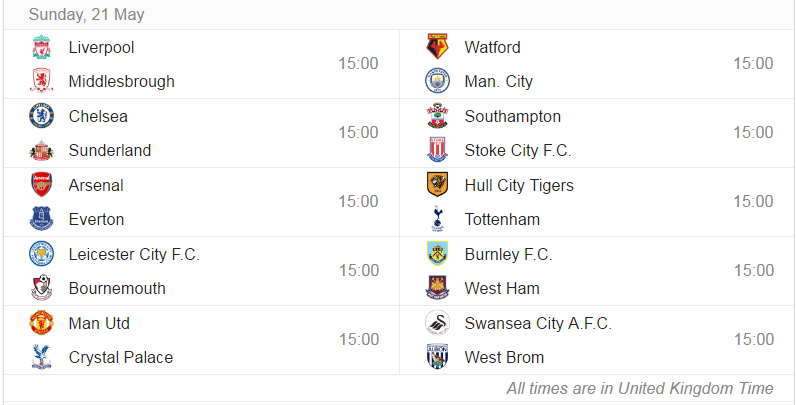This screenshot has height=405, width=796.
Task: Click the West Ham badge
Action: (x=437, y=288)
